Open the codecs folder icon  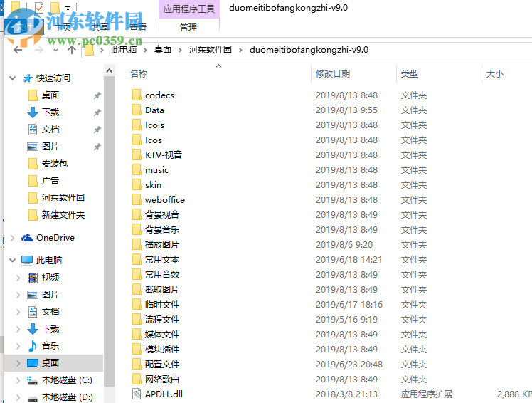[x=137, y=95]
